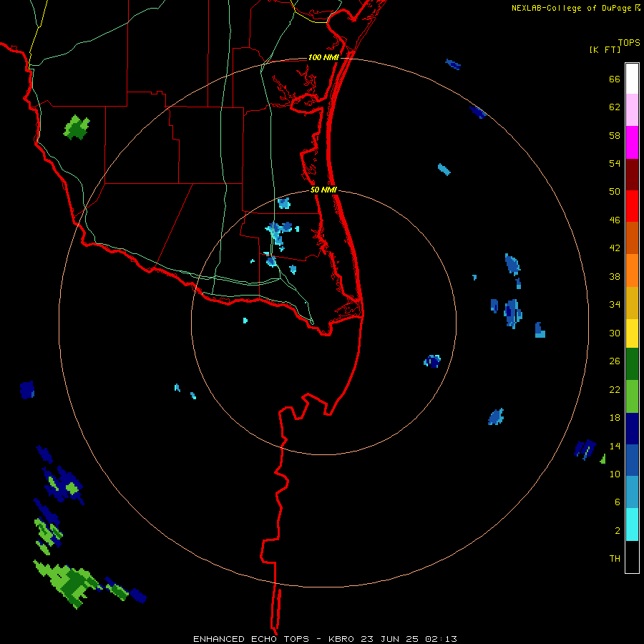
Task: Pick the light green legend swatch
Action: (x=632, y=396)
